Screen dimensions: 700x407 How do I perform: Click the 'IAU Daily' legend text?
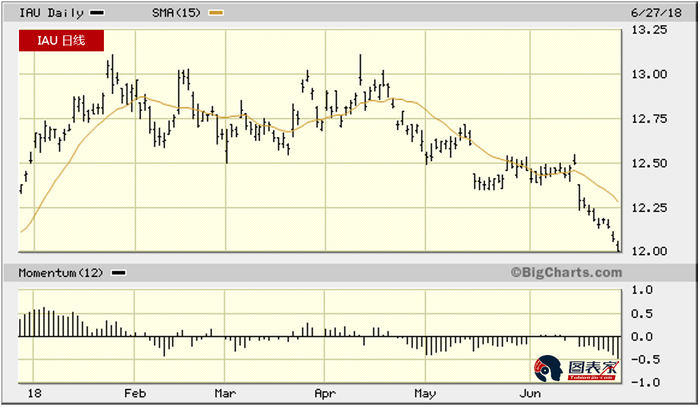51,13
